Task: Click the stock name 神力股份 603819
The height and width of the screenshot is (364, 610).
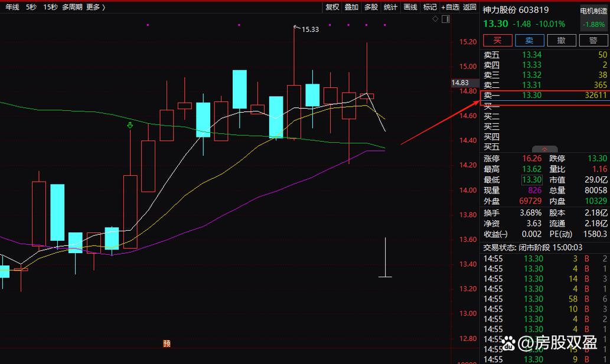Action: [516, 10]
